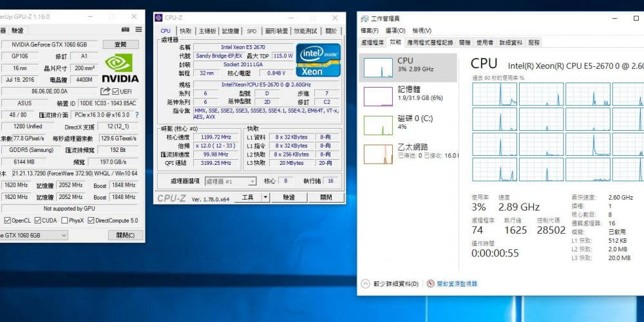Screen dimensions: 644x322
Task: Click the 10DE 1C03 - 1043 85AC device ID
Action: coord(108,103)
